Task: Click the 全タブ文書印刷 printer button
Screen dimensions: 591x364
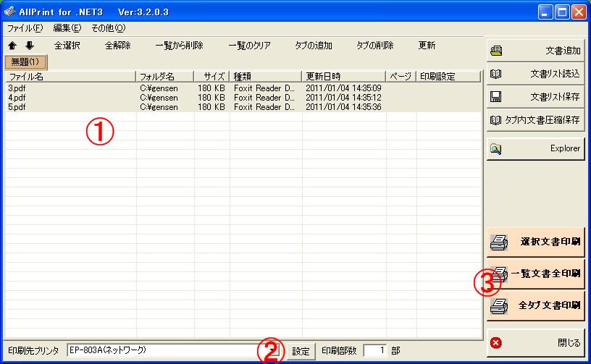Action: pyautogui.click(x=535, y=305)
